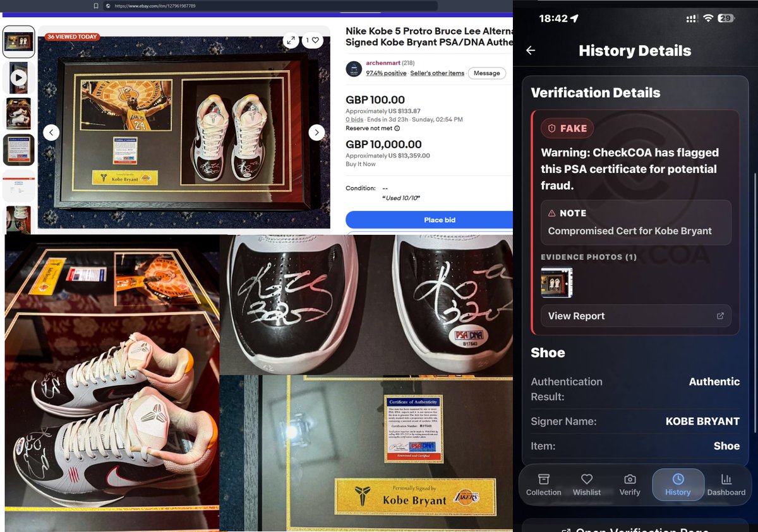This screenshot has width=758, height=532.
Task: Switch to the Collection tab
Action: [x=544, y=485]
